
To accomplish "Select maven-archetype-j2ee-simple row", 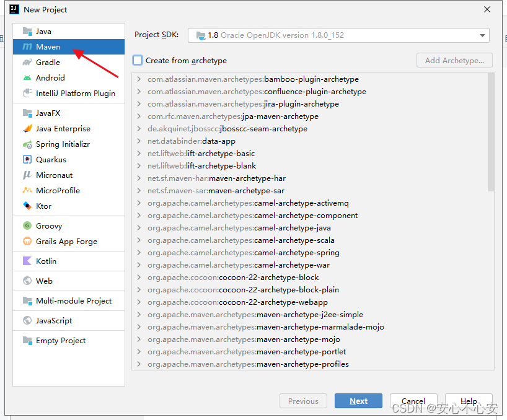I will pyautogui.click(x=310, y=314).
